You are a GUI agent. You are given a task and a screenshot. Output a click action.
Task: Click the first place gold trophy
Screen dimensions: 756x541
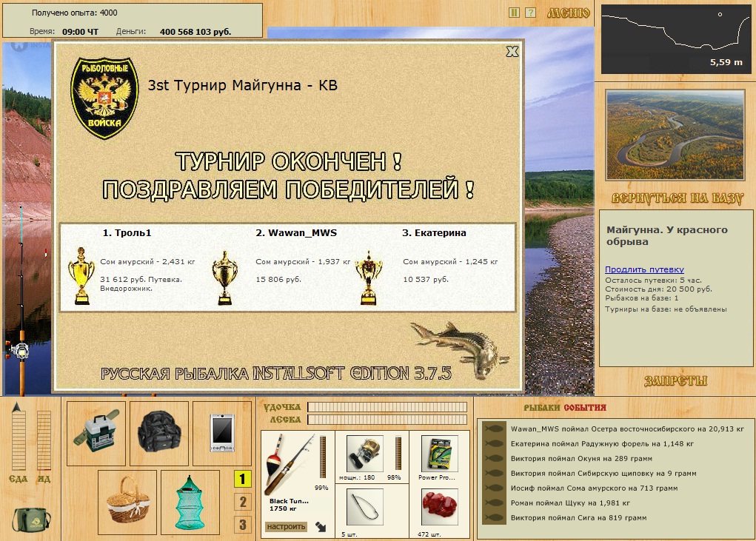[x=81, y=275]
